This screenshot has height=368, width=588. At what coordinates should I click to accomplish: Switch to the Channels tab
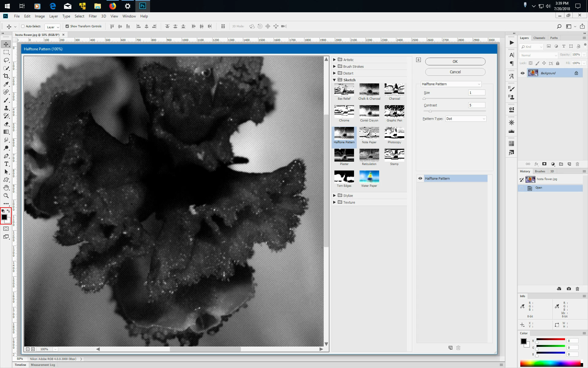click(539, 38)
